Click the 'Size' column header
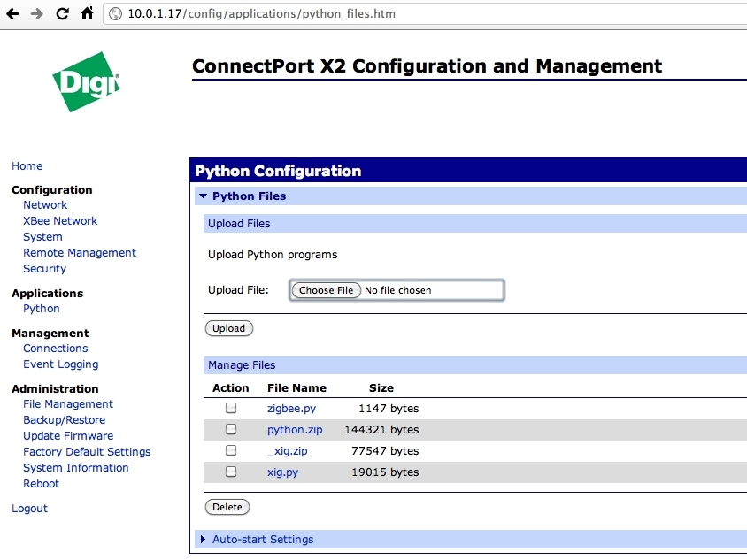 coord(381,388)
